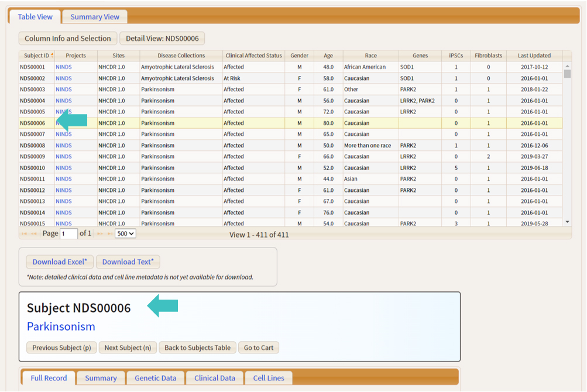This screenshot has width=587, height=392.
Task: Click 'African American' race cell
Action: pyautogui.click(x=370, y=67)
